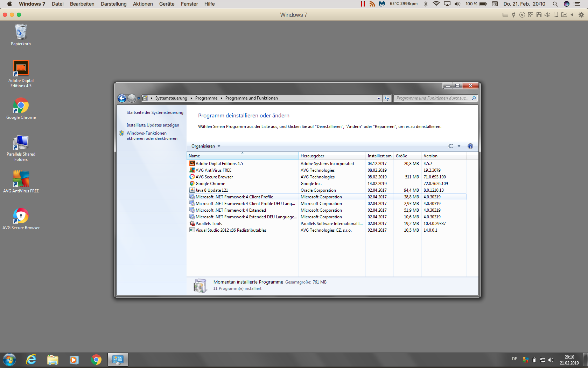Select Visual Studio 2012 x86 Redistributables
This screenshot has width=588, height=368.
pos(327,230)
